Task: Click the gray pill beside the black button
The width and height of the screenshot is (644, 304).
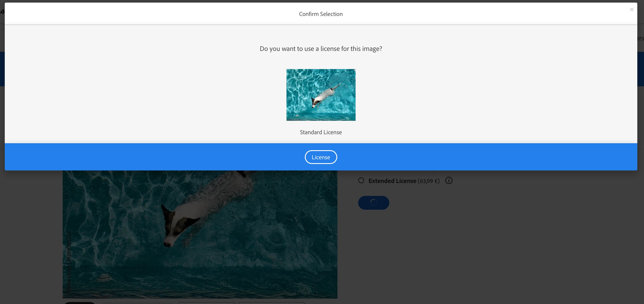Action: pyautogui.click(x=137, y=303)
